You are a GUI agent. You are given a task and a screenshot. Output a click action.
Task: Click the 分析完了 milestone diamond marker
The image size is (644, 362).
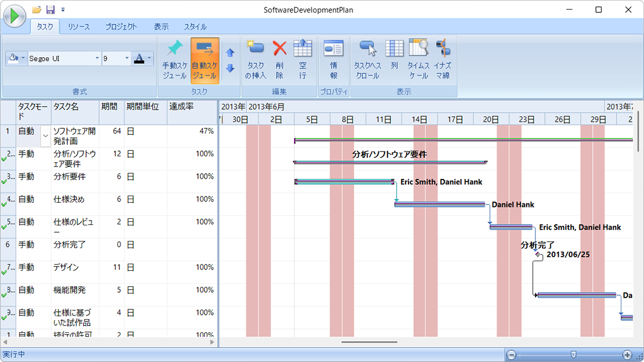[x=538, y=254]
